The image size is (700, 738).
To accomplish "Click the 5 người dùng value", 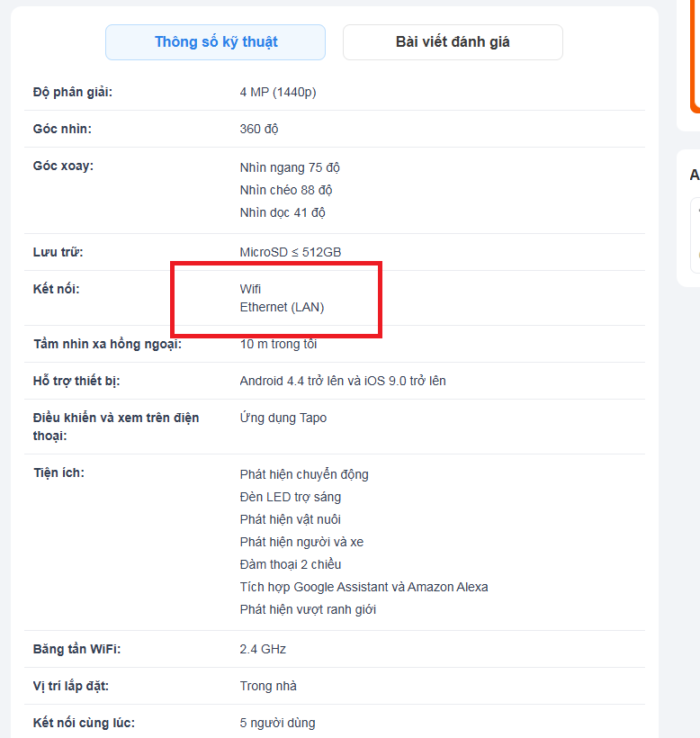I will pyautogui.click(x=277, y=723).
